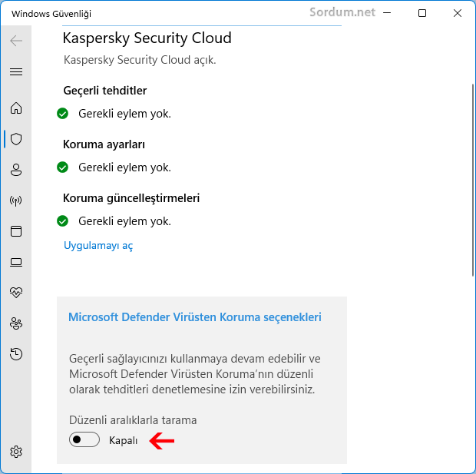
Task: Open the hamburger navigation menu
Action: (x=16, y=72)
